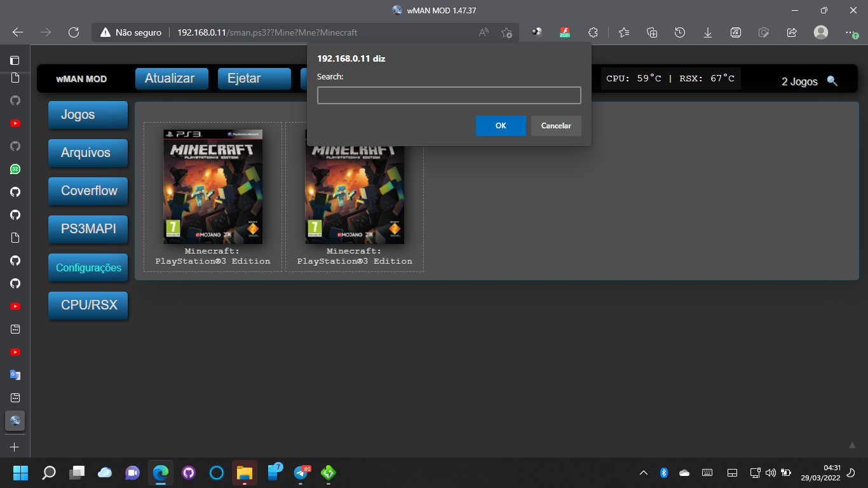Open browser history clock icon

(x=679, y=32)
